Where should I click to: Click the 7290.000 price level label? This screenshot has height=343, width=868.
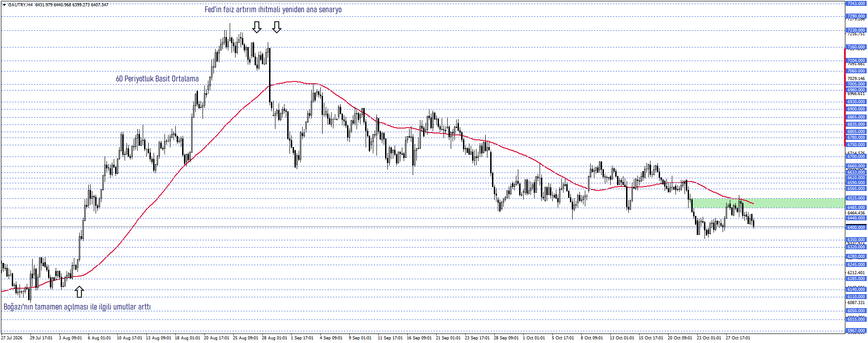tap(856, 16)
